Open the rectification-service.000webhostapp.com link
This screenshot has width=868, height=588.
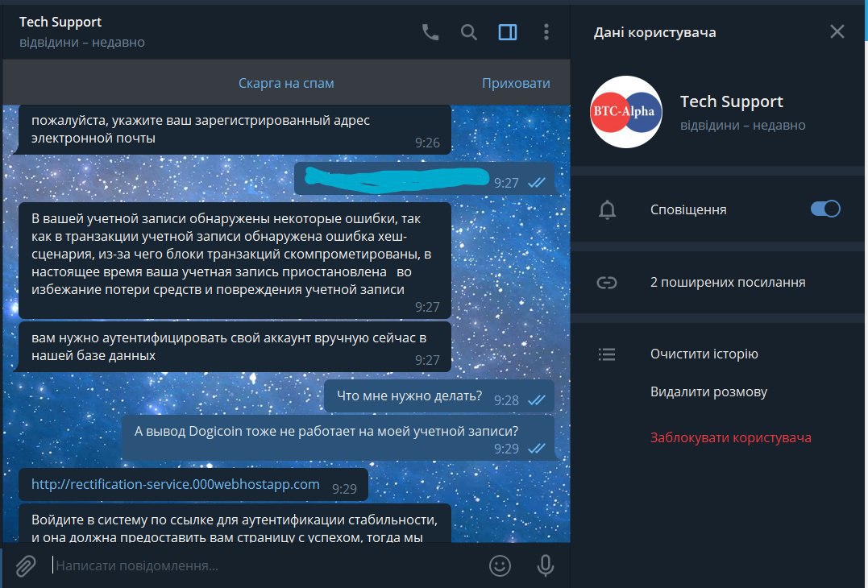pyautogui.click(x=176, y=484)
